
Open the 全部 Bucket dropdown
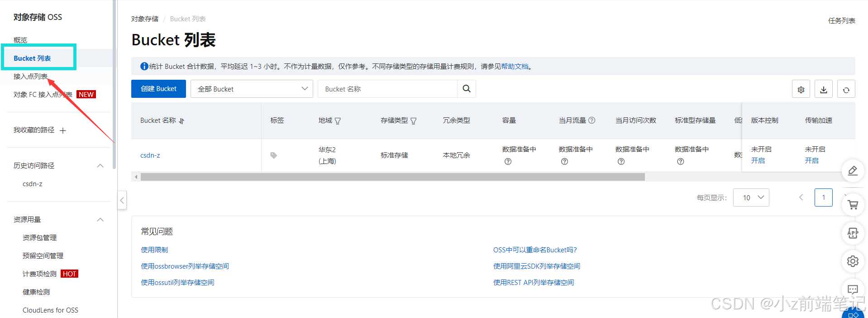tap(252, 89)
